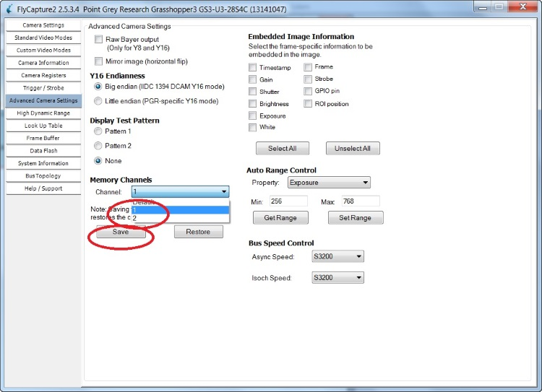Viewport: 542px width, 392px height.
Task: Click Unselect All embedded info
Action: pyautogui.click(x=353, y=149)
